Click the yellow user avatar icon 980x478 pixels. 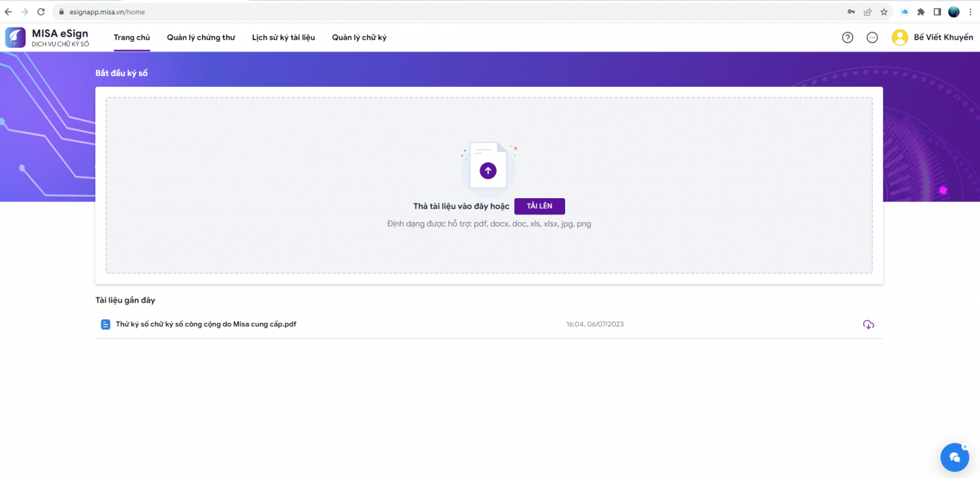tap(900, 37)
